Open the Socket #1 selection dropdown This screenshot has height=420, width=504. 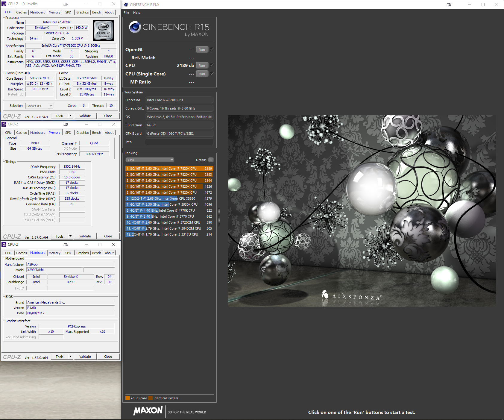click(51, 106)
